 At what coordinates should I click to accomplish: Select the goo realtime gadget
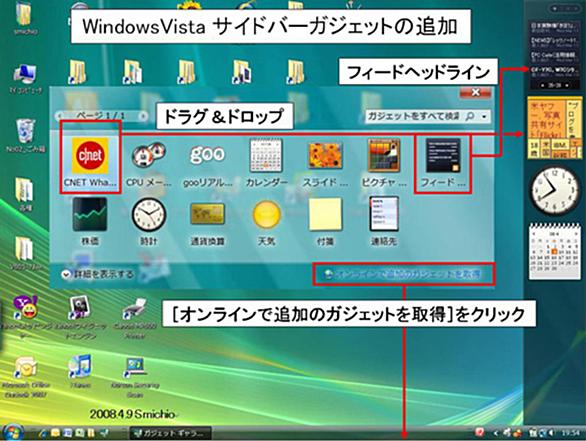click(x=207, y=163)
